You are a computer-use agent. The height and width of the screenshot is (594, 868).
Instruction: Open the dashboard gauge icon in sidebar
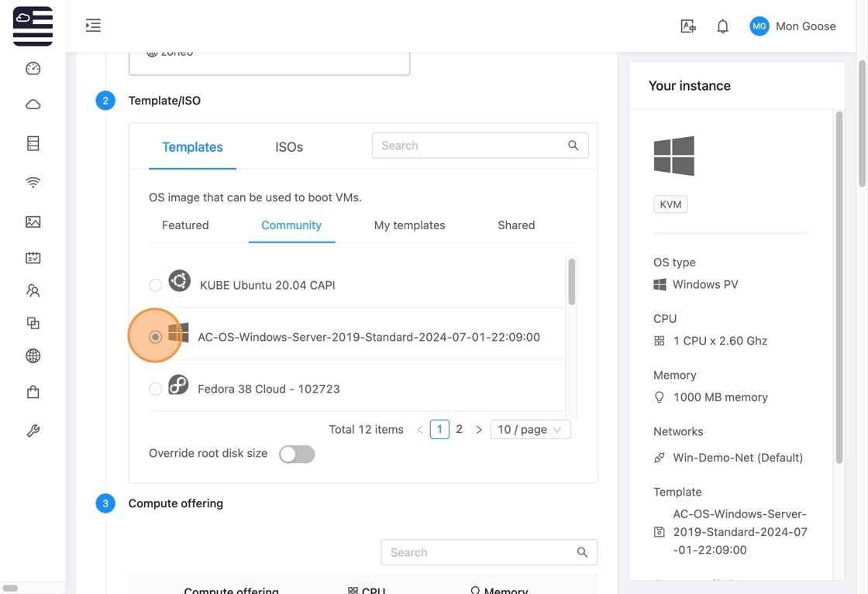click(33, 69)
